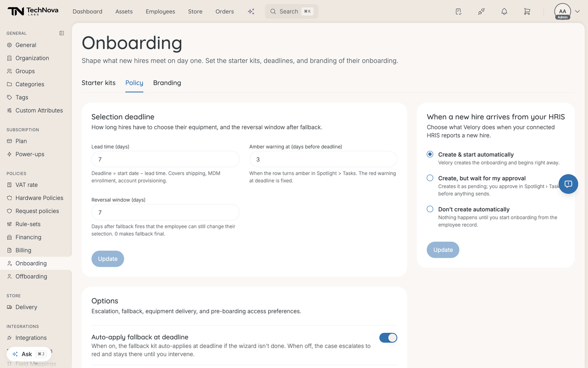The width and height of the screenshot is (588, 368).
Task: Focus the Lead time (days) field
Action: 165,159
